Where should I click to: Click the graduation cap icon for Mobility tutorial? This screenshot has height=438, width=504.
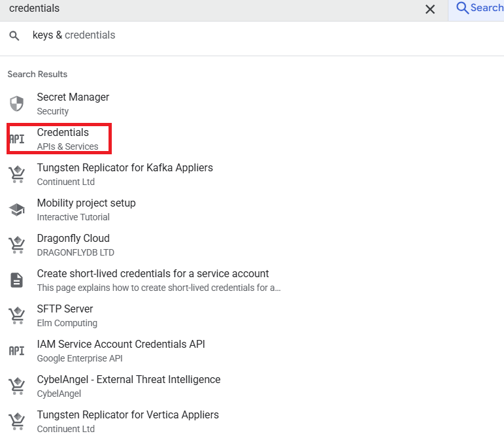point(16,210)
